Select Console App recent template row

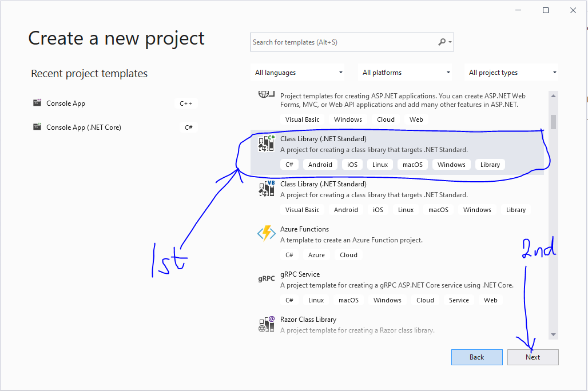pyautogui.click(x=116, y=103)
